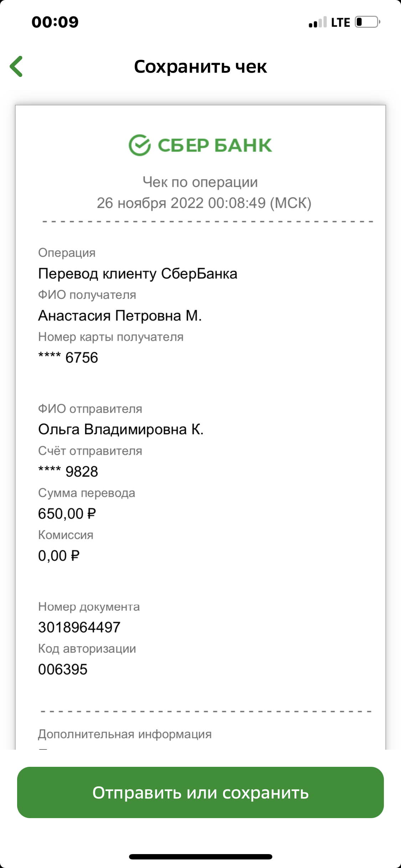Screen dimensions: 401x868
Task: Tap the home indicator bar at bottom
Action: coord(201,857)
